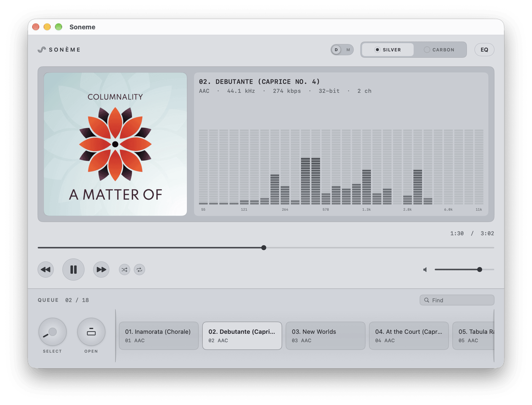This screenshot has width=532, height=405.
Task: Play 03. New Worlds from queue
Action: tap(325, 336)
